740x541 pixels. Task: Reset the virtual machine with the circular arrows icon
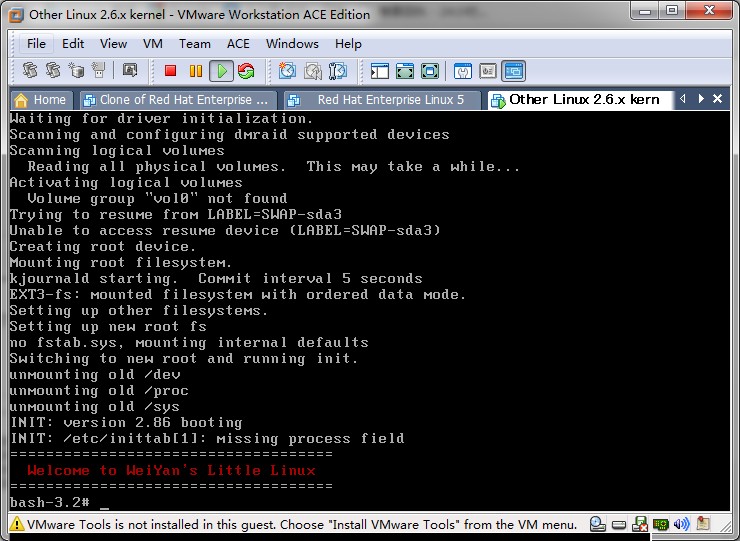point(246,71)
